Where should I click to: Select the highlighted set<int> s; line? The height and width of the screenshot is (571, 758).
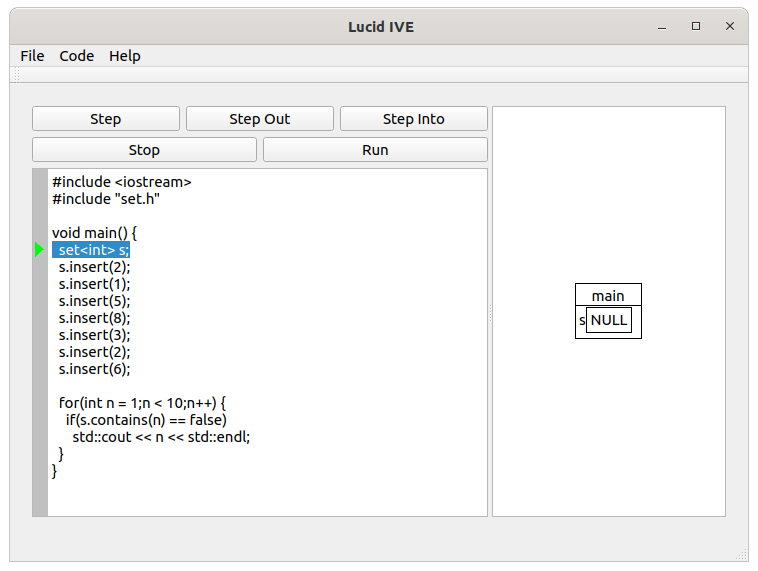point(91,250)
